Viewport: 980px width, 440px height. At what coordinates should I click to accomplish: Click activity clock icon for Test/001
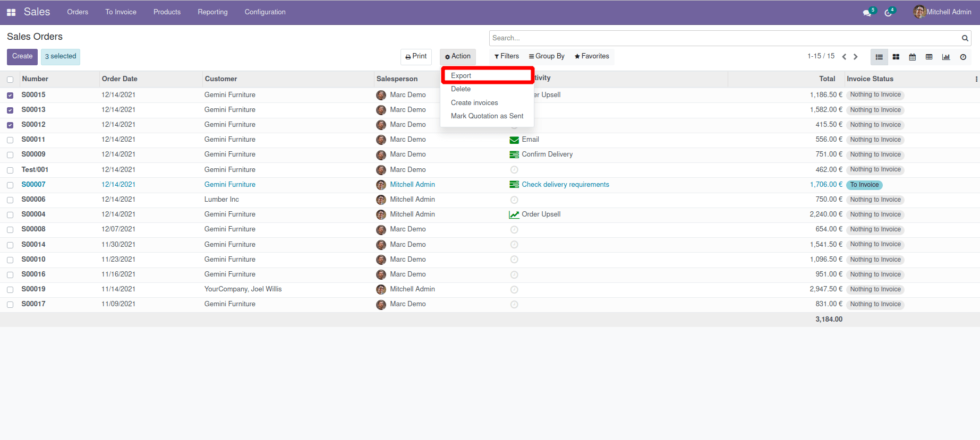pyautogui.click(x=514, y=170)
